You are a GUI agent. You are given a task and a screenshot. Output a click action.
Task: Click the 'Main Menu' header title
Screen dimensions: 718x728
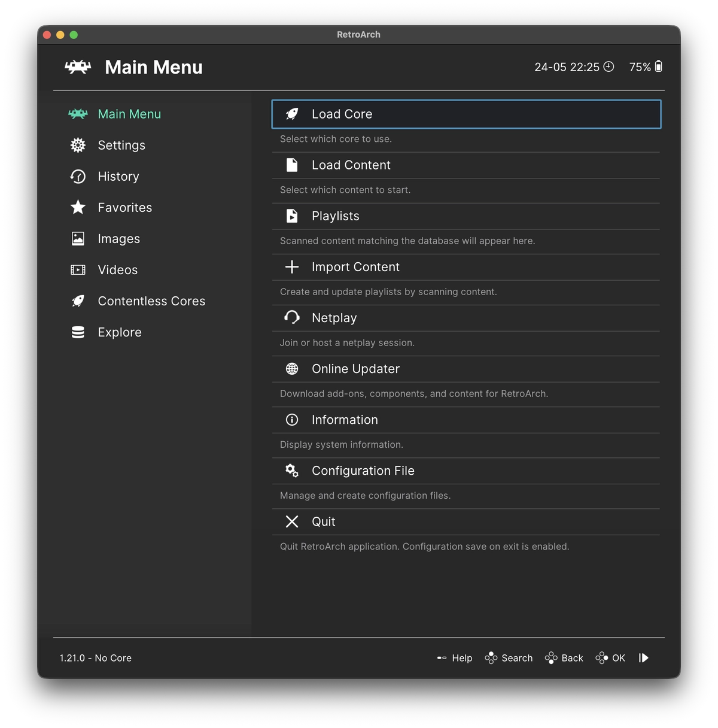point(154,67)
